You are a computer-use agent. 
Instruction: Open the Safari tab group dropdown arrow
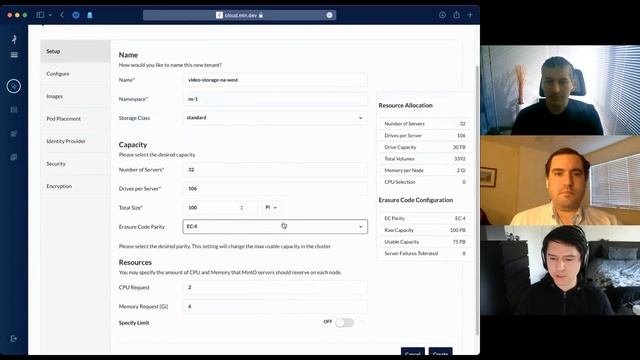50,15
